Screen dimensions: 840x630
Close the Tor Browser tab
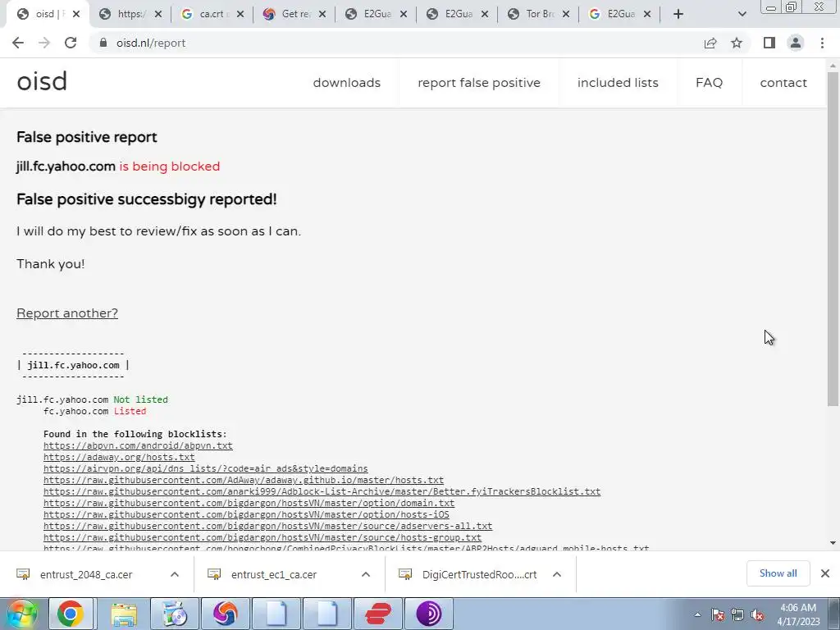566,14
